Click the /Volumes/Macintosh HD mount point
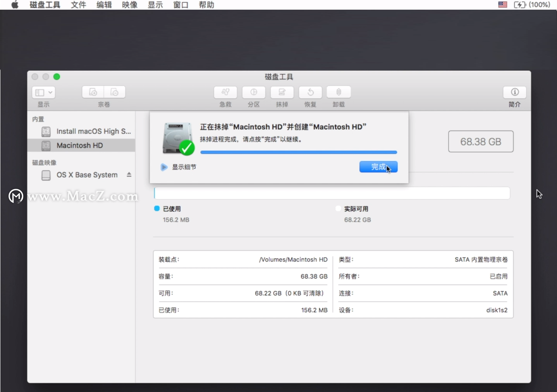Image resolution: width=557 pixels, height=392 pixels. (293, 260)
